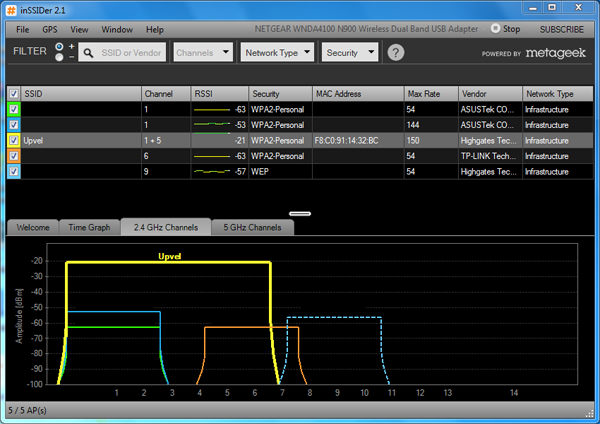
Task: Open the Time Graph tab
Action: point(88,228)
